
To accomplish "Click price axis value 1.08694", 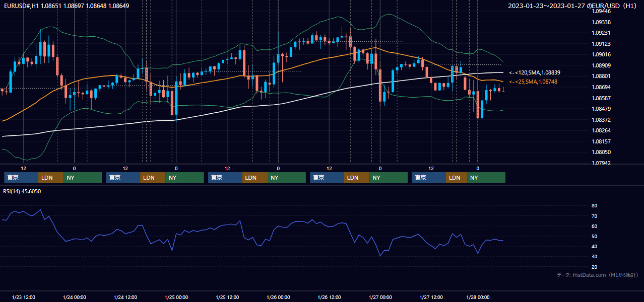I will pyautogui.click(x=601, y=87).
